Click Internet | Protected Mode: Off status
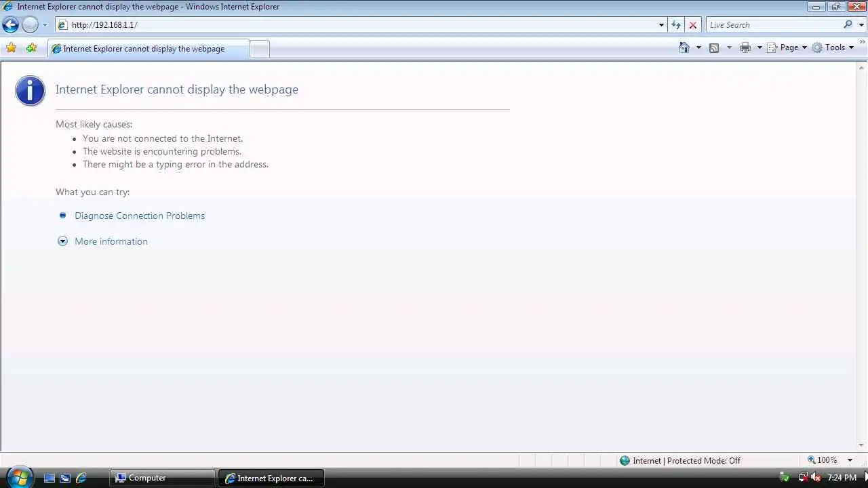 (680, 461)
